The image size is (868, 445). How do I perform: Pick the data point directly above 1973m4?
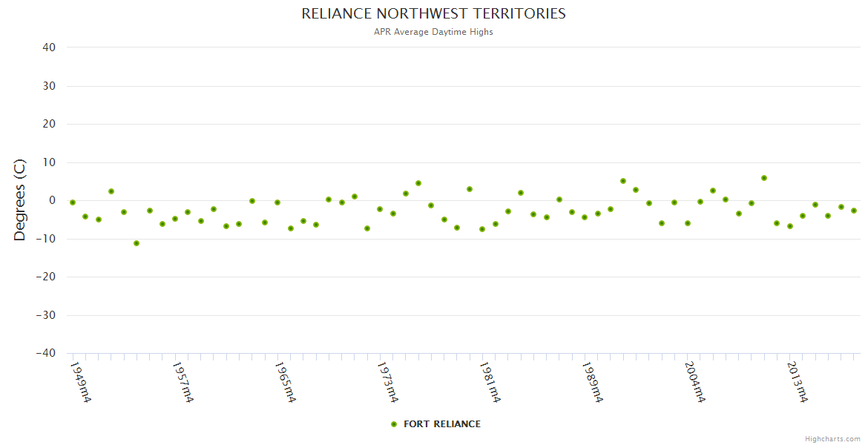tap(380, 209)
